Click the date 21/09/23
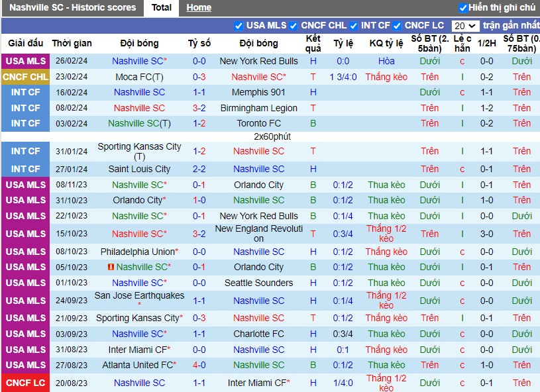Viewport: 540px width, 392px height. tap(72, 318)
